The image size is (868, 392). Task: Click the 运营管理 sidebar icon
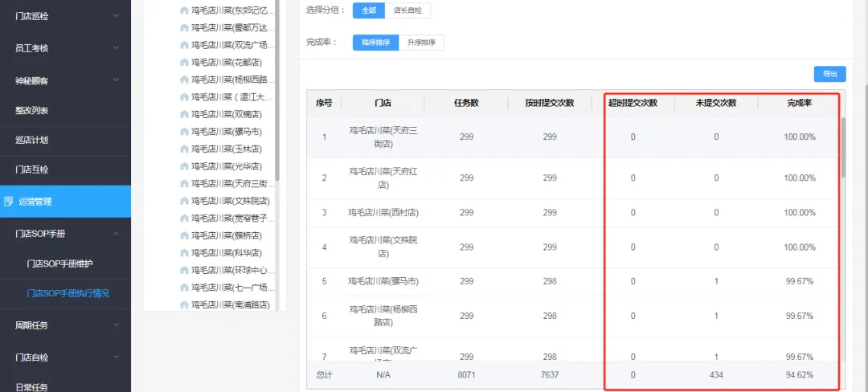(8, 202)
